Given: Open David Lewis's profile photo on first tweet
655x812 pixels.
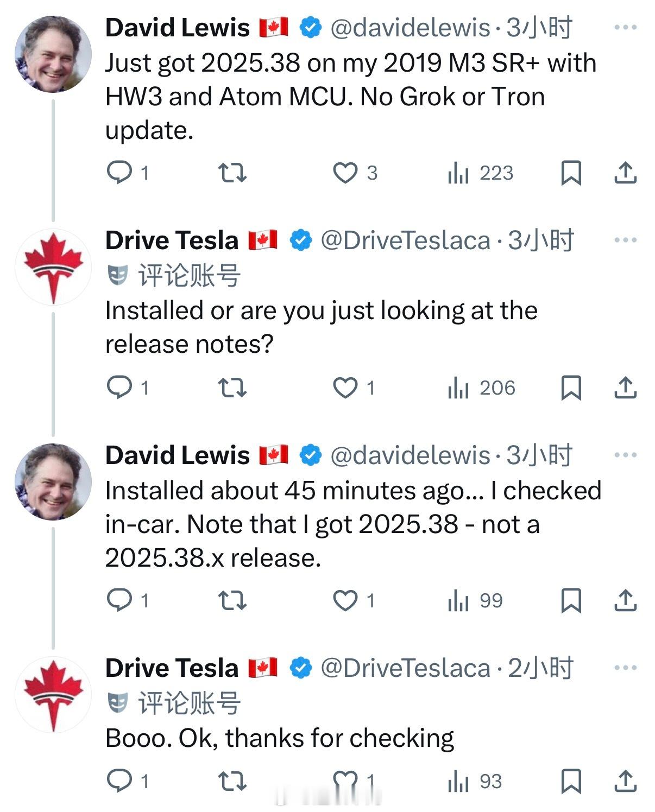Looking at the screenshot, I should point(53,54).
